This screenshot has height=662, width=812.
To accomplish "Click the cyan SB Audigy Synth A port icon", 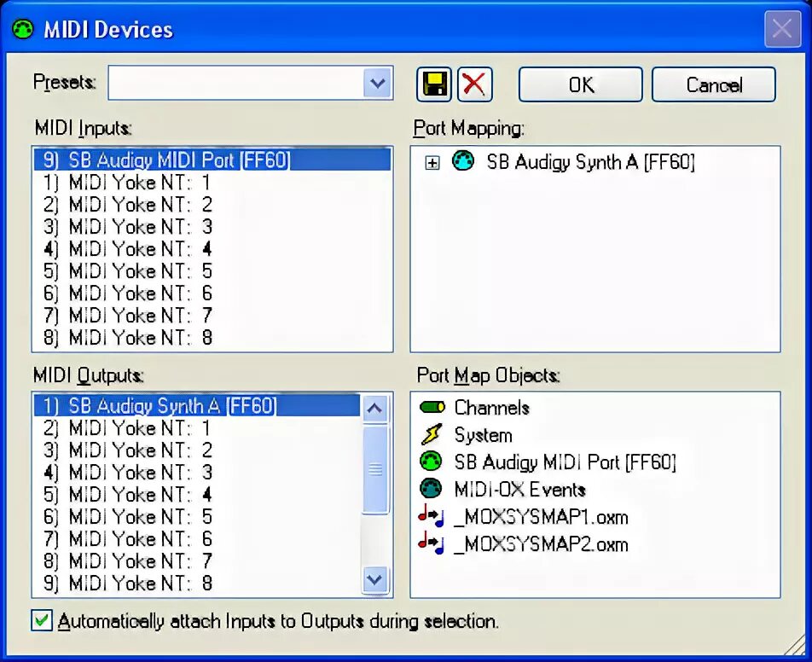I will [x=462, y=161].
